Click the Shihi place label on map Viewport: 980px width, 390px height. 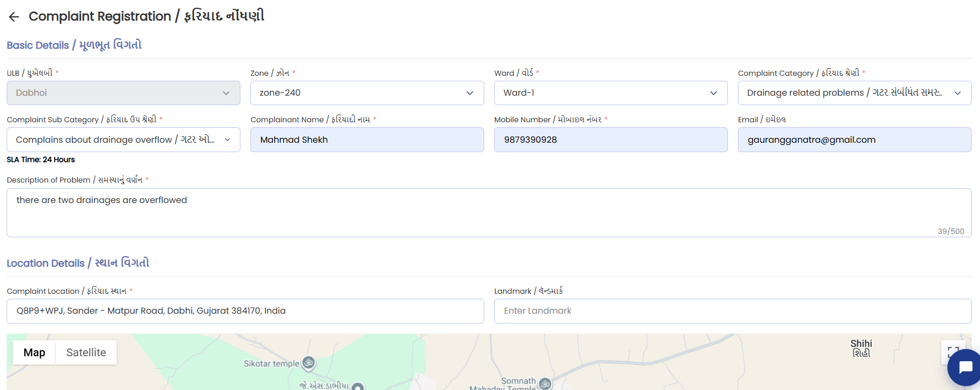(861, 348)
